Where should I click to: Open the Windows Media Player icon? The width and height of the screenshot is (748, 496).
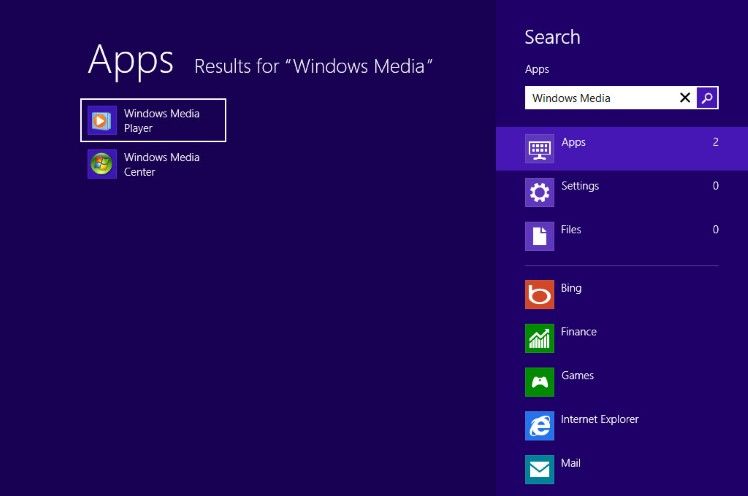pos(102,120)
